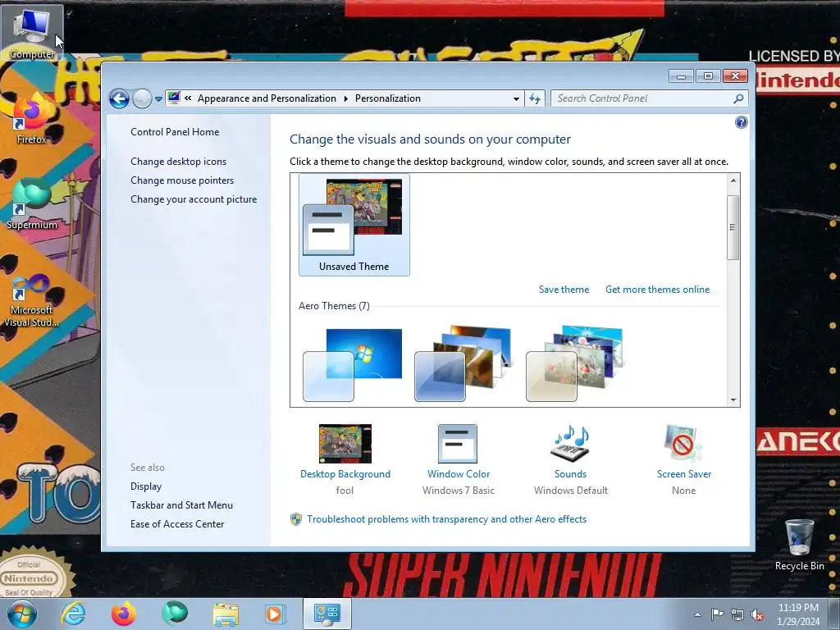This screenshot has width=840, height=630.
Task: Minimize the Personalization window
Action: click(x=681, y=76)
